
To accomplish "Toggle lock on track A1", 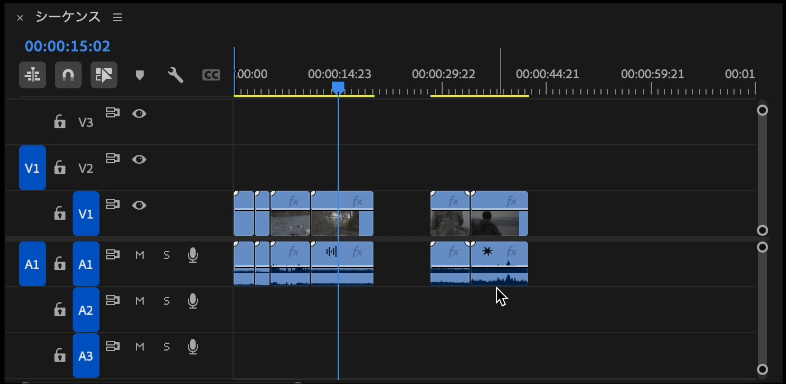I will click(x=60, y=264).
